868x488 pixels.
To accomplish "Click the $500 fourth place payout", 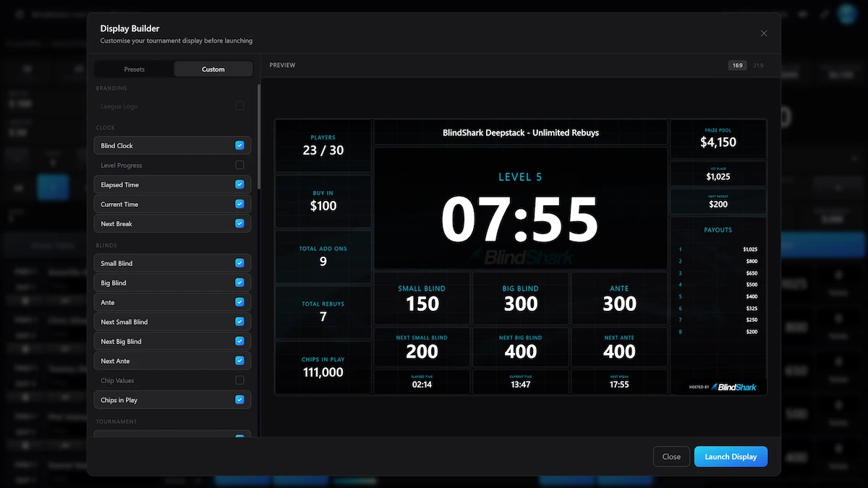I will (x=752, y=284).
